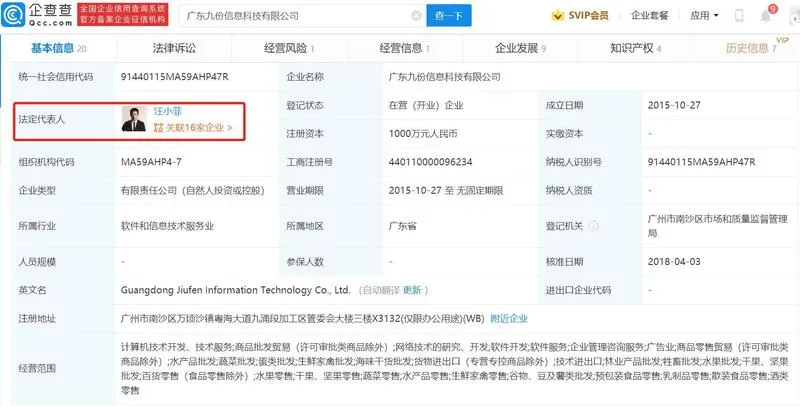Select registered capital 1000万元人民币
800x407 pixels.
423,134
